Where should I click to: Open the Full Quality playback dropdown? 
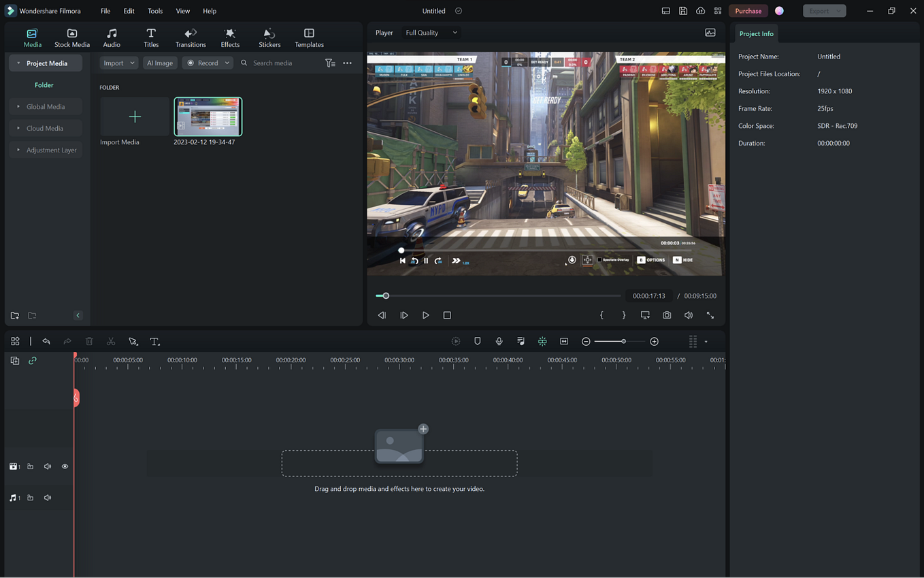click(x=430, y=32)
